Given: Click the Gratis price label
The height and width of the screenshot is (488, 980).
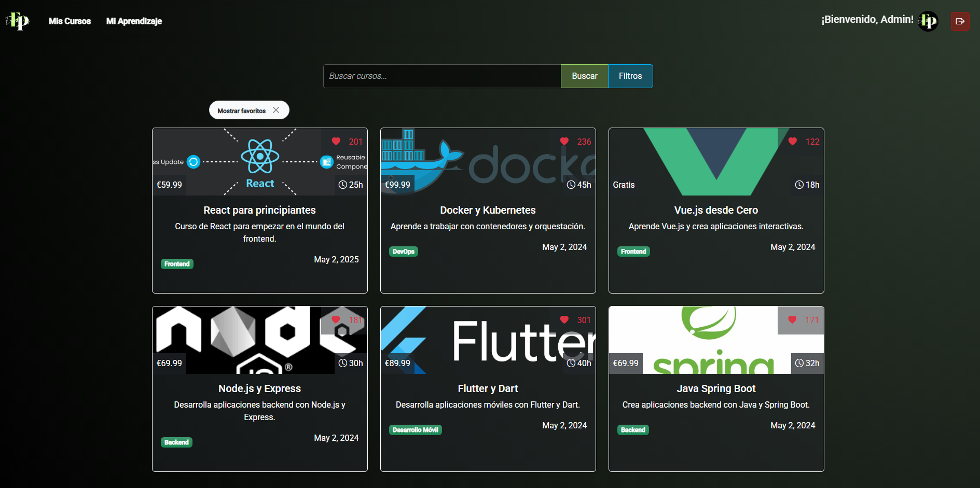Looking at the screenshot, I should pyautogui.click(x=624, y=185).
